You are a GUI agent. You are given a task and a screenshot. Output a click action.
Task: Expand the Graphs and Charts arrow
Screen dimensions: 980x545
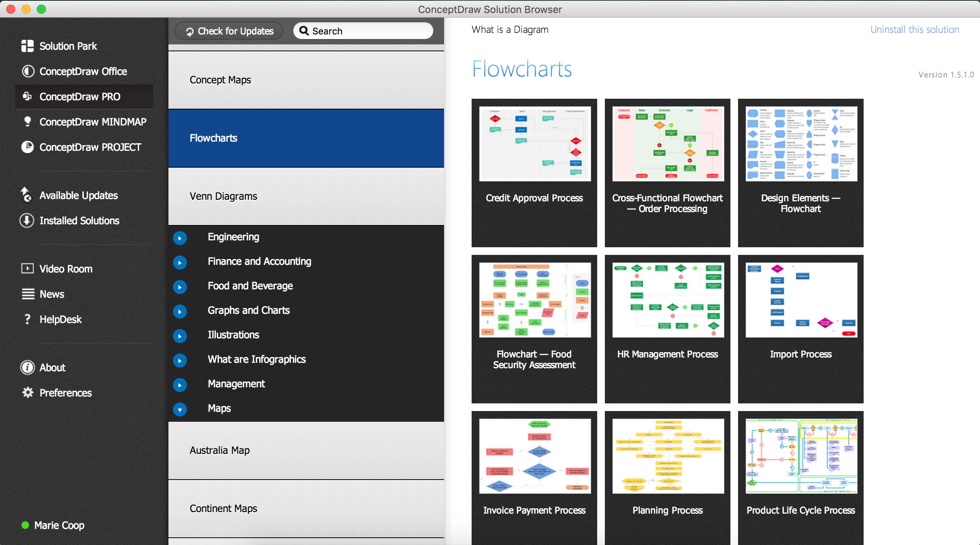pyautogui.click(x=180, y=311)
